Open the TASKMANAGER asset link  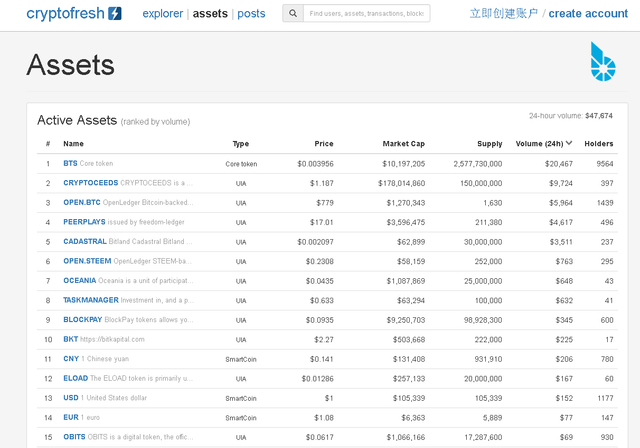click(91, 300)
